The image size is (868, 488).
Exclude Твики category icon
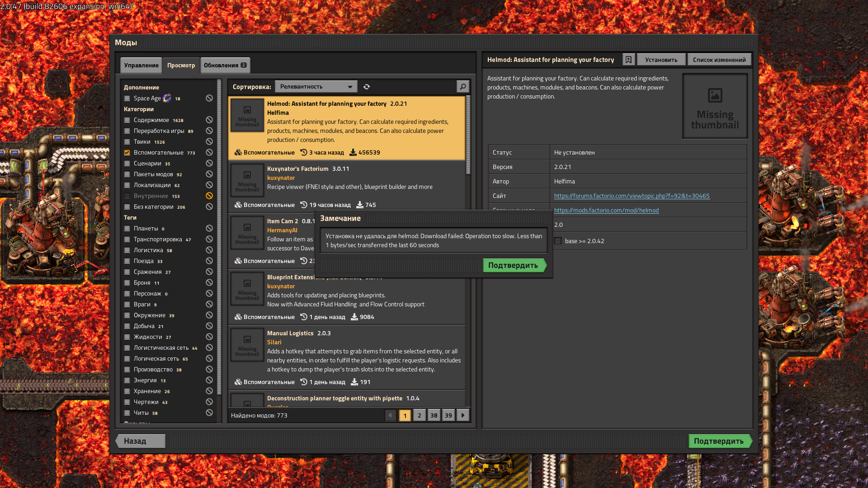pos(209,141)
